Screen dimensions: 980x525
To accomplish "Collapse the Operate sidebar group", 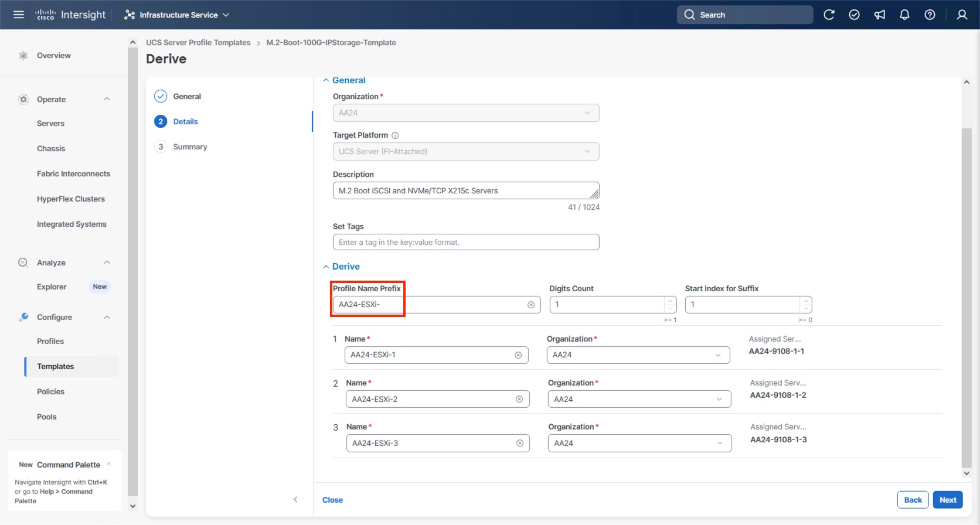I will pos(107,99).
